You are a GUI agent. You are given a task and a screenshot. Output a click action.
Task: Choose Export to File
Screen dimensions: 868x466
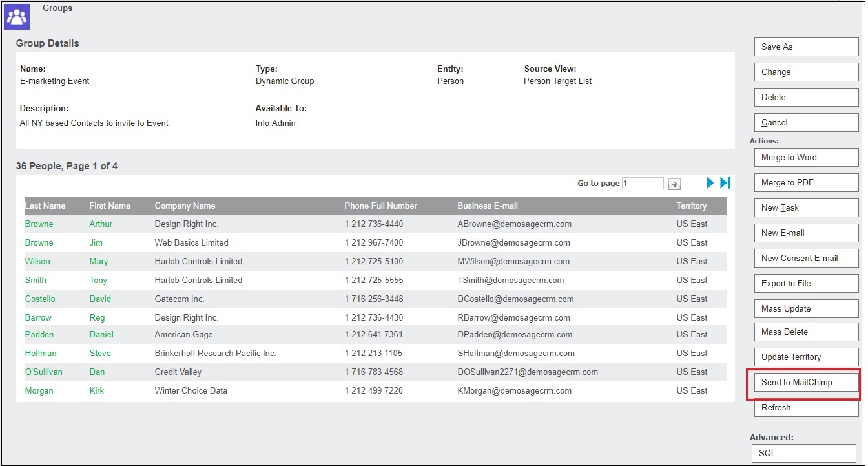tap(806, 283)
